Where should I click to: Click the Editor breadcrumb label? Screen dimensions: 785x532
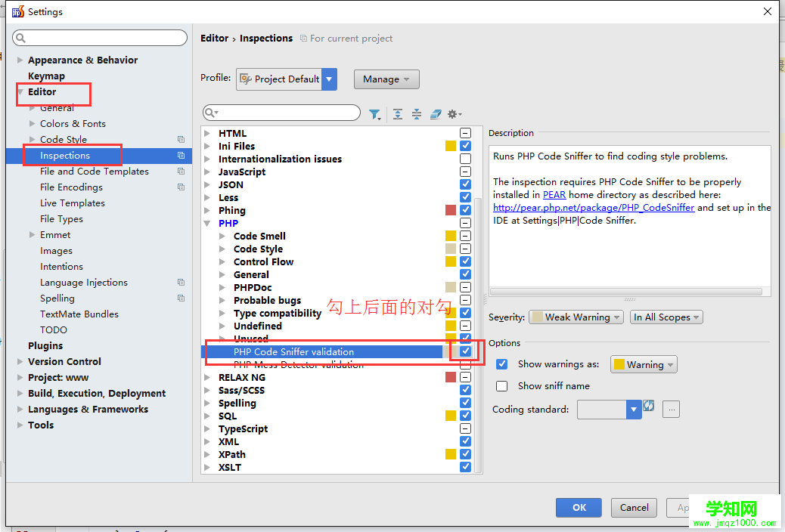[x=214, y=38]
